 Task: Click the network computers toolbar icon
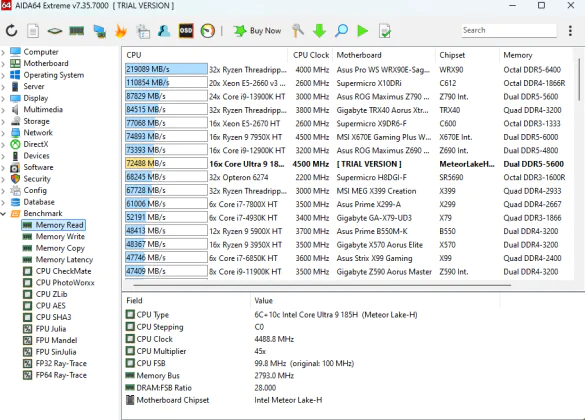click(x=99, y=31)
